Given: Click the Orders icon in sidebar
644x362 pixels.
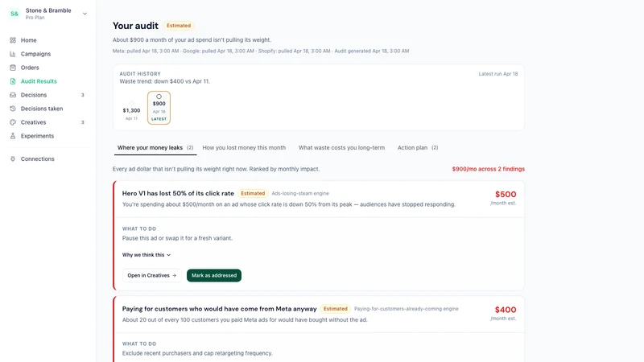Looking at the screenshot, I should 13,68.
